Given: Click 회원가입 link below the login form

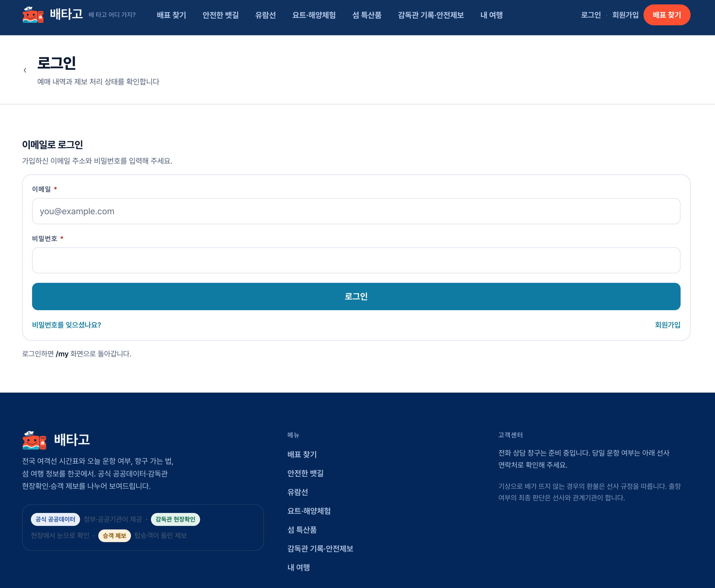Looking at the screenshot, I should tap(667, 325).
